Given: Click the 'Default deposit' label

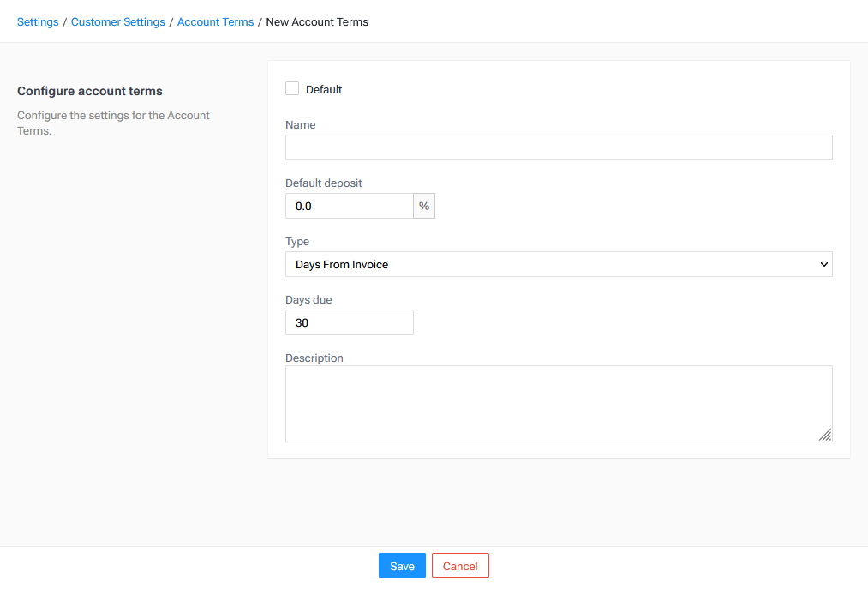Looking at the screenshot, I should (324, 183).
